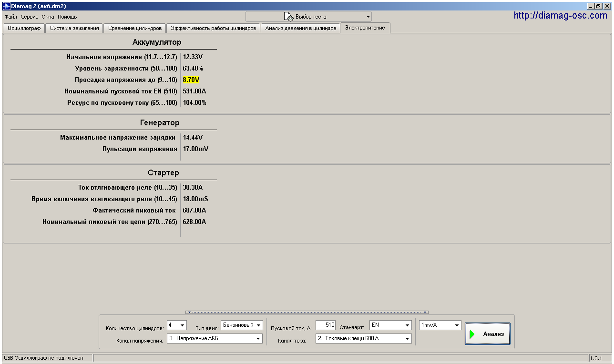Open the Сервис menu
The image size is (614, 364).
(x=29, y=17)
